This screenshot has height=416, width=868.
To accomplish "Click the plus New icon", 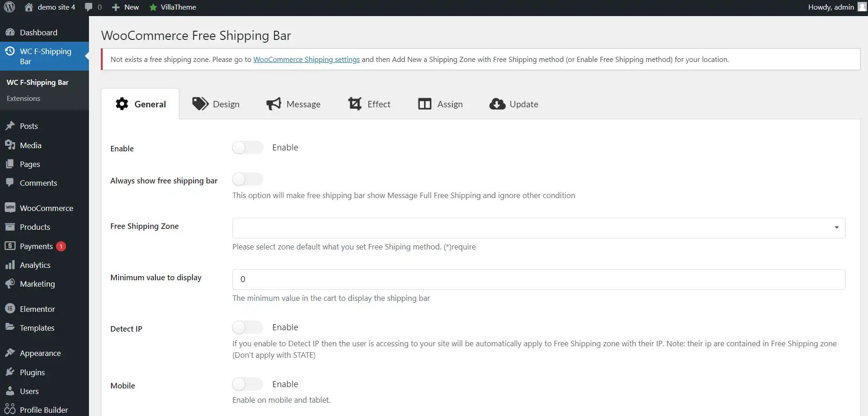I will click(x=116, y=7).
